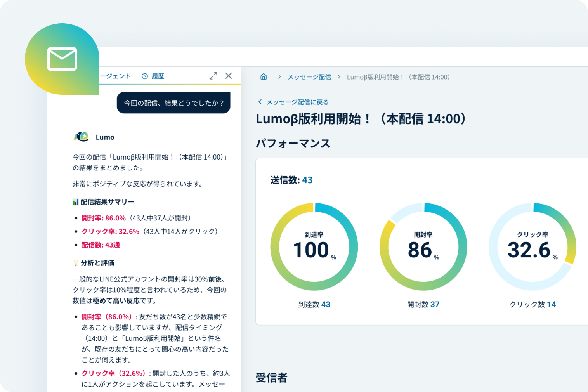Click the メッセージ配信に戻る back link
This screenshot has height=392, width=588.
pyautogui.click(x=297, y=102)
